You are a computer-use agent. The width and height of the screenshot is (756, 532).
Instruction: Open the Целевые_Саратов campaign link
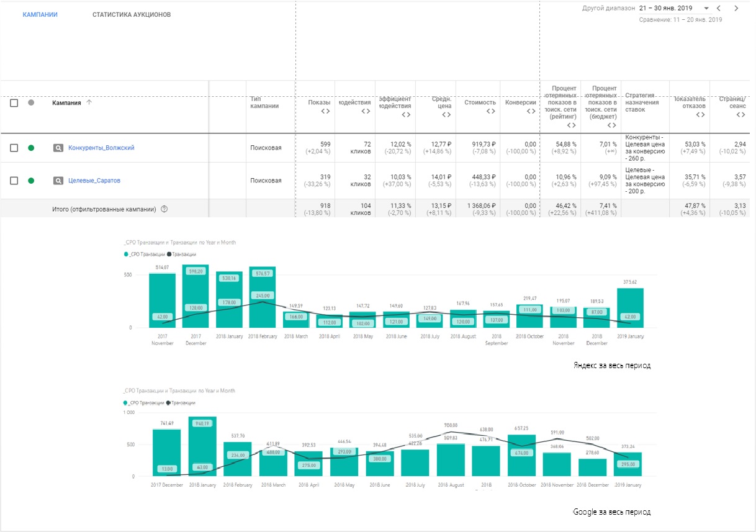click(x=94, y=181)
